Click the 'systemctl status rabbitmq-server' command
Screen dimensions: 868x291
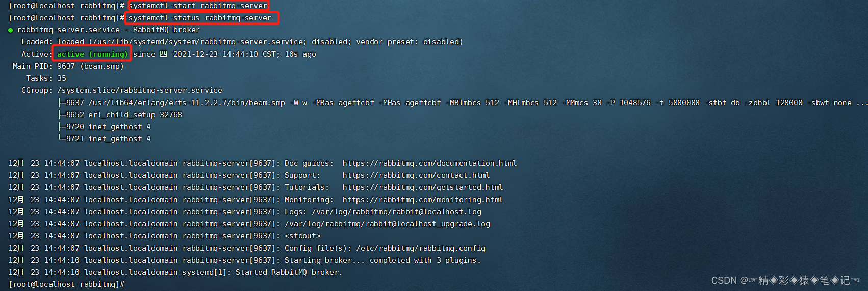tap(200, 18)
